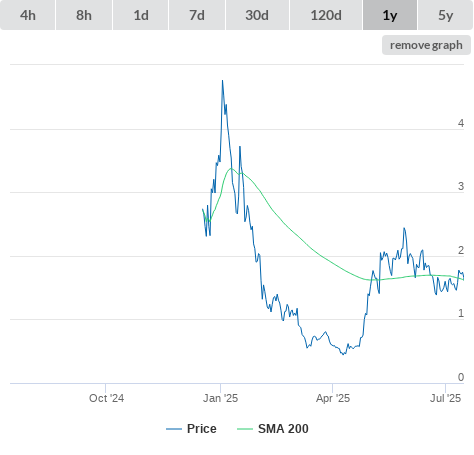Click the Jul '25 axis label

coord(445,398)
